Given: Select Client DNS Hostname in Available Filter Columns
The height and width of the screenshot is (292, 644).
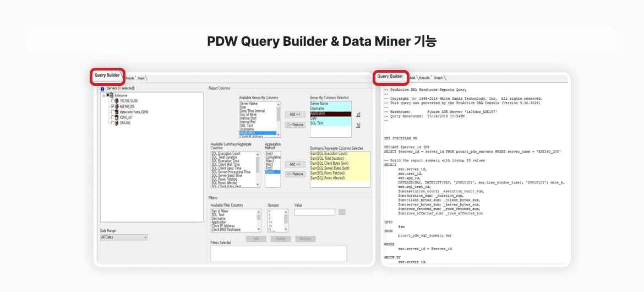Looking at the screenshot, I should (226, 230).
